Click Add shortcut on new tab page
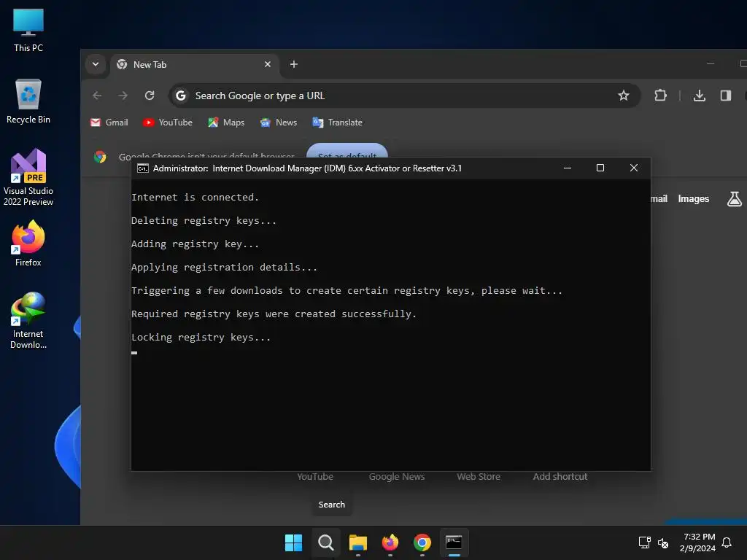The width and height of the screenshot is (747, 560). click(x=560, y=477)
